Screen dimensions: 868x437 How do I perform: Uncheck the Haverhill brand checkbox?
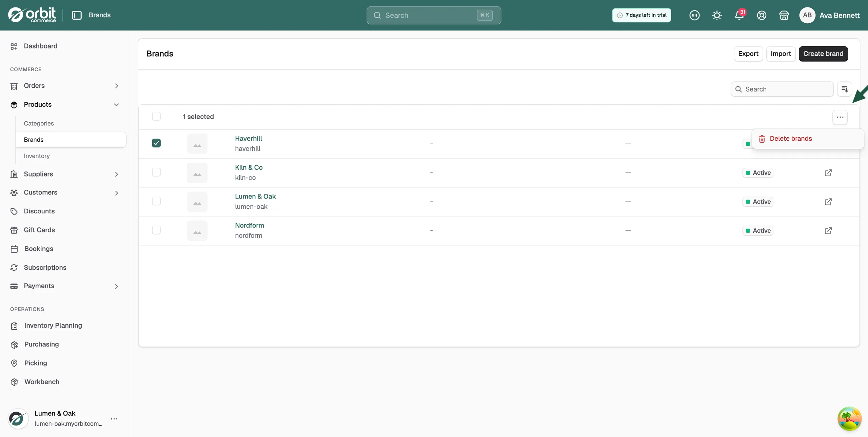pyautogui.click(x=156, y=143)
